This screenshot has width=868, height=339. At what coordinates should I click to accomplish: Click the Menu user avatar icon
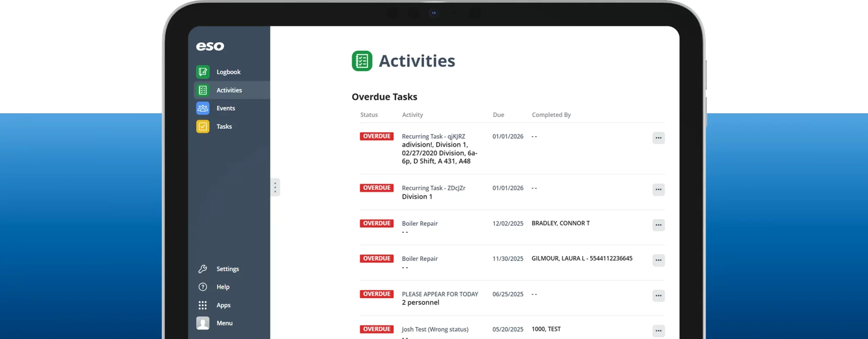click(x=203, y=323)
